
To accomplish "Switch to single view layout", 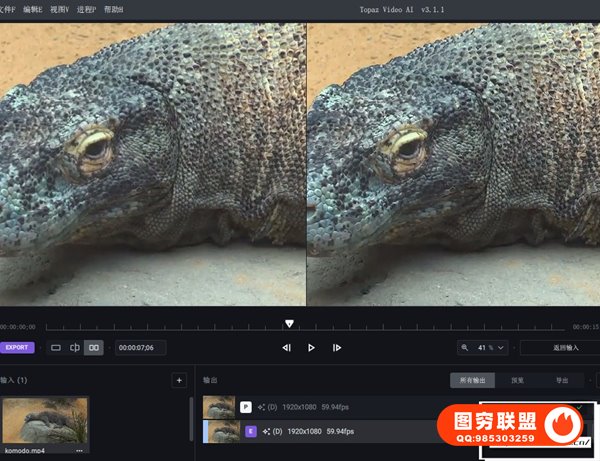I will (x=56, y=347).
